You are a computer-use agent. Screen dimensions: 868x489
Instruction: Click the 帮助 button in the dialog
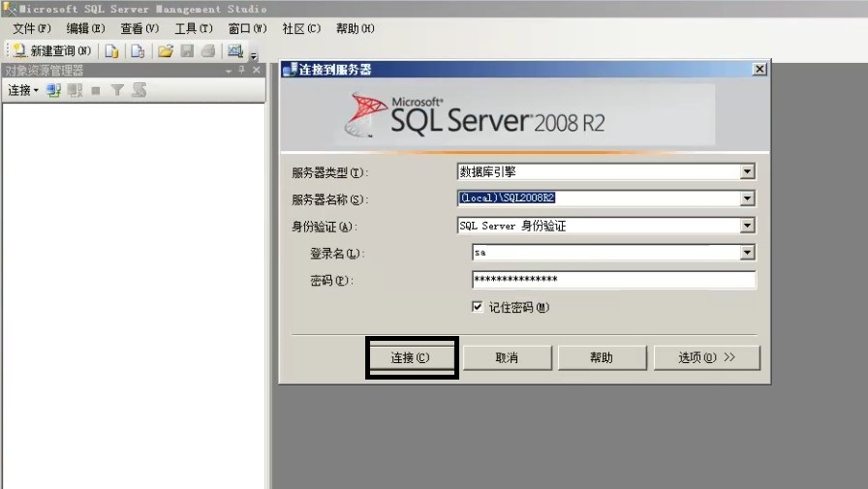click(602, 358)
